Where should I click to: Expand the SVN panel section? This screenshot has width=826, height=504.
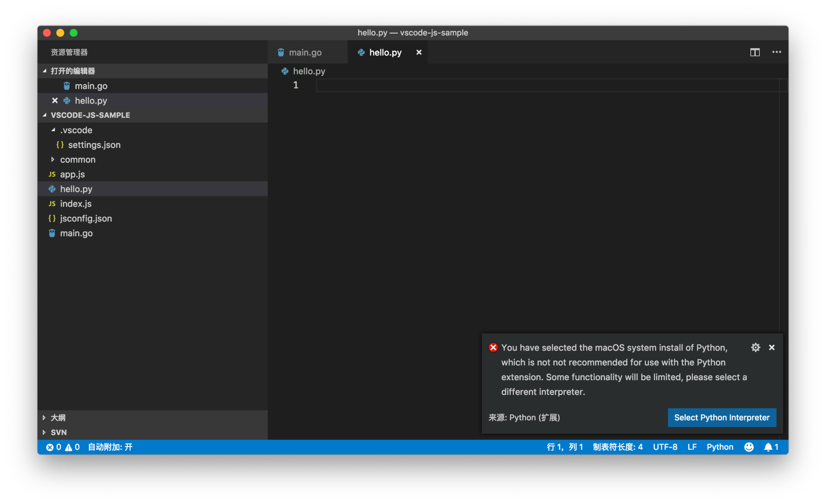click(59, 432)
